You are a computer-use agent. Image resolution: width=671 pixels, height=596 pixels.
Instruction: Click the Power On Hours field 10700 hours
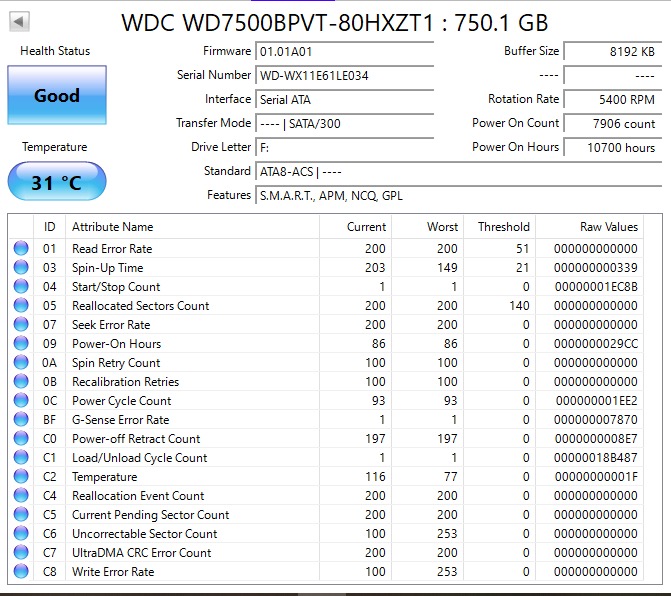click(x=612, y=148)
